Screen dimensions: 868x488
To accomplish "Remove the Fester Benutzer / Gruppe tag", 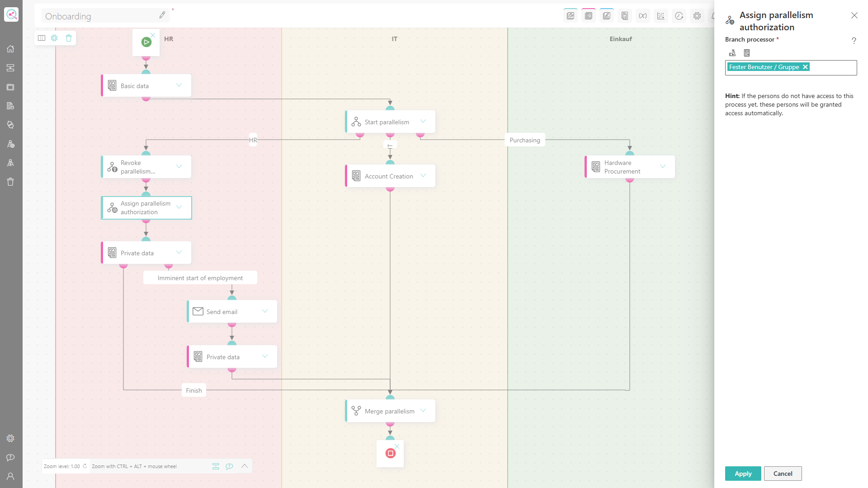I will click(805, 67).
